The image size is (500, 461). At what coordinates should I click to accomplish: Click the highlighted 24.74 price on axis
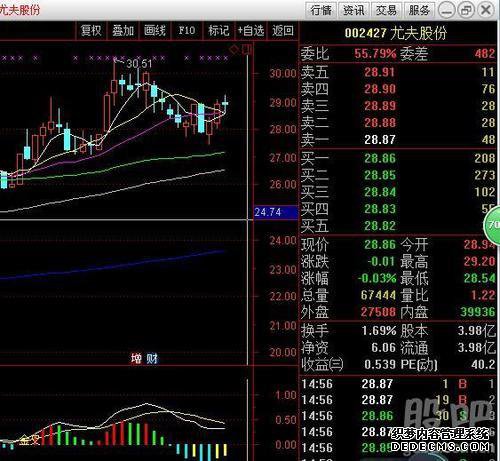[276, 212]
